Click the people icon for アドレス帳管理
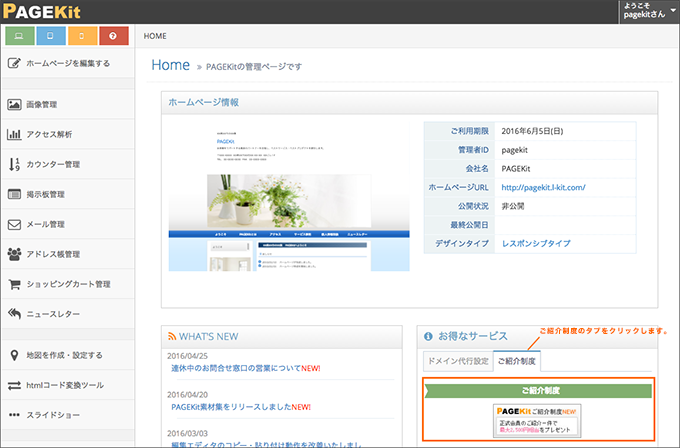The width and height of the screenshot is (680, 448). [14, 254]
